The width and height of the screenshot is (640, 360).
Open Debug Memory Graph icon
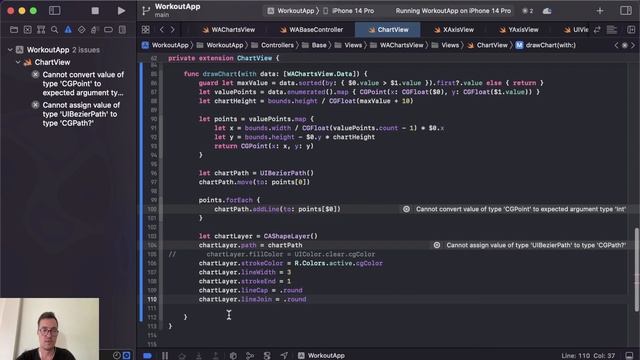coord(250,356)
